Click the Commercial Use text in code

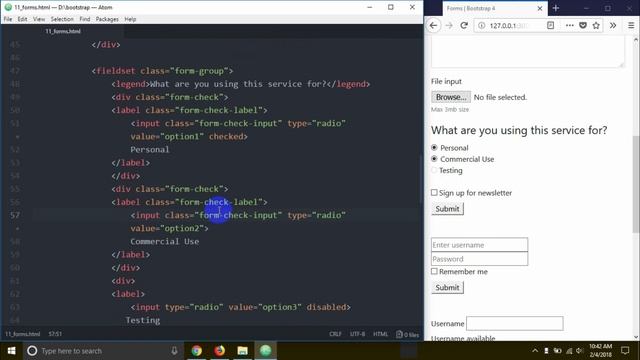165,241
